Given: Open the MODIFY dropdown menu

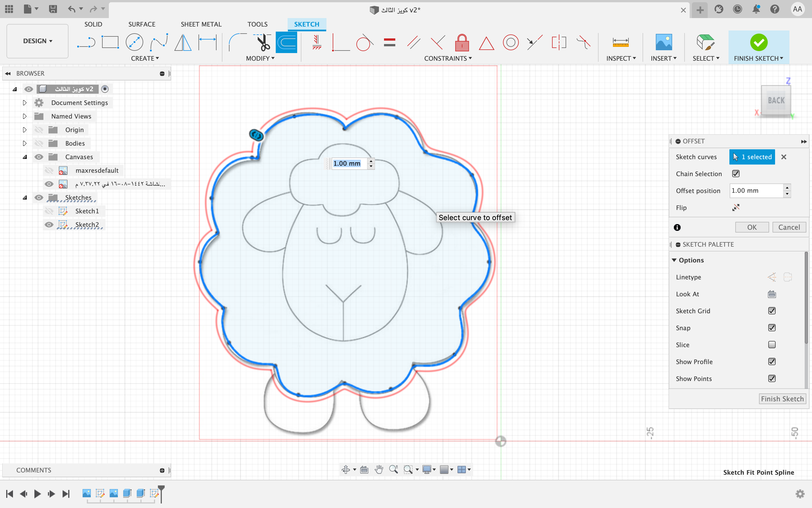Looking at the screenshot, I should tap(260, 58).
